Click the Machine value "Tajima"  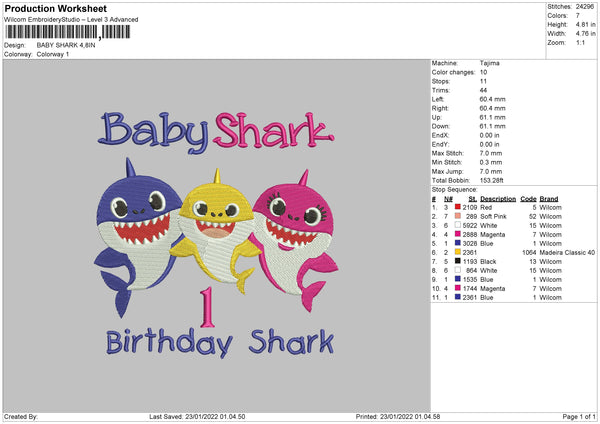click(489, 63)
